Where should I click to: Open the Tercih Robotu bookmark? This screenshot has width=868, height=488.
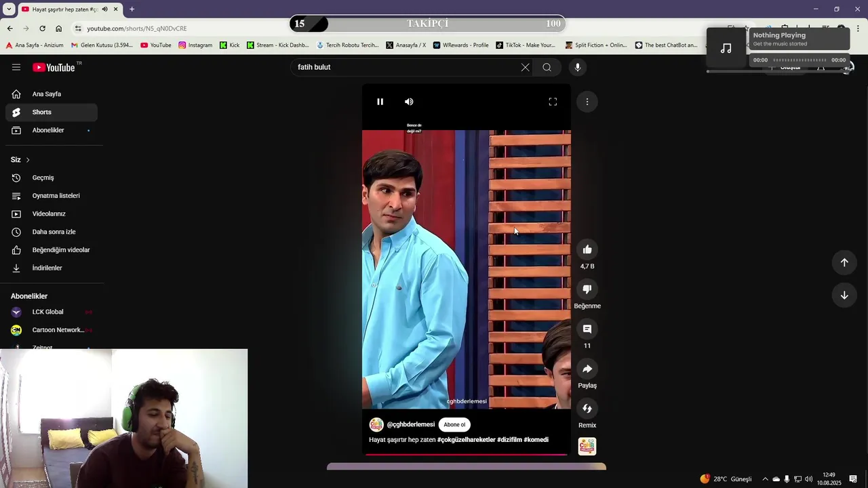pyautogui.click(x=348, y=45)
